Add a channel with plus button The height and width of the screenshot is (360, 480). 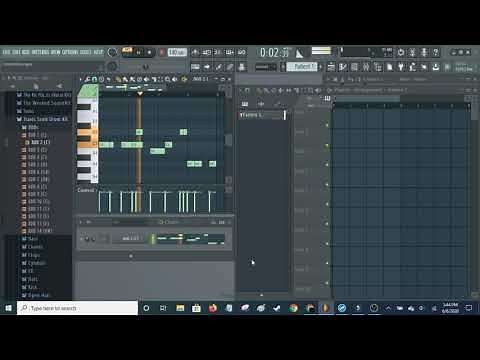pos(131,256)
